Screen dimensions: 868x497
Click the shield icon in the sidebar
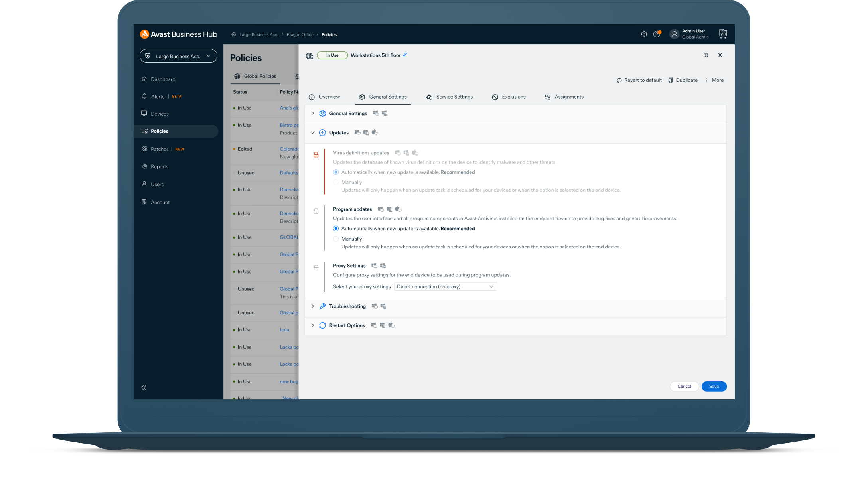(148, 55)
